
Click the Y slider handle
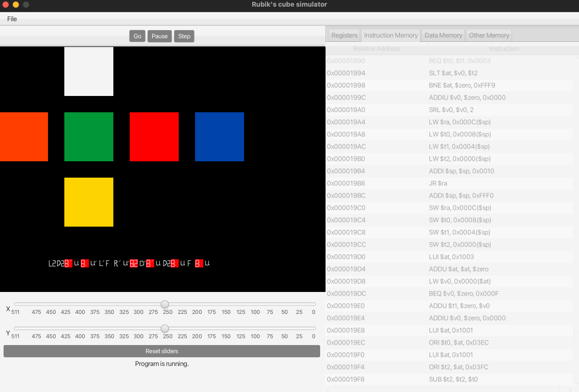point(165,329)
